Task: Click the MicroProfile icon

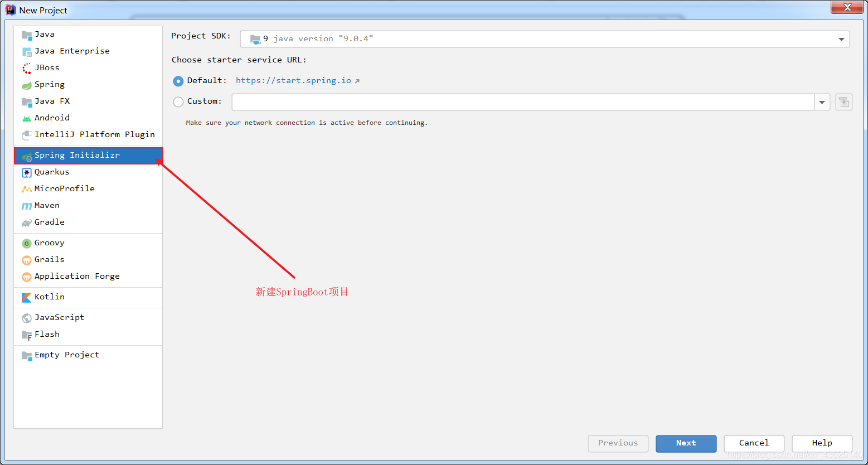Action: click(27, 189)
